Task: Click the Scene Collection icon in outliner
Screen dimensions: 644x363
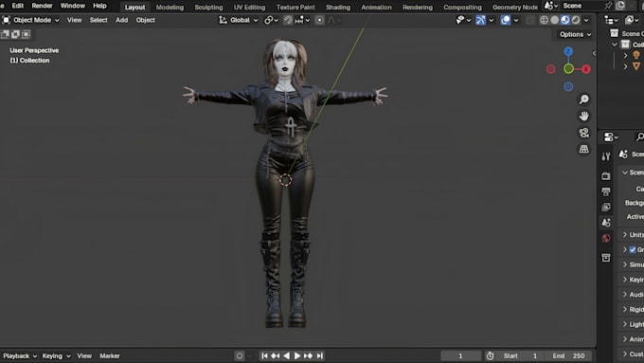Action: (614, 33)
